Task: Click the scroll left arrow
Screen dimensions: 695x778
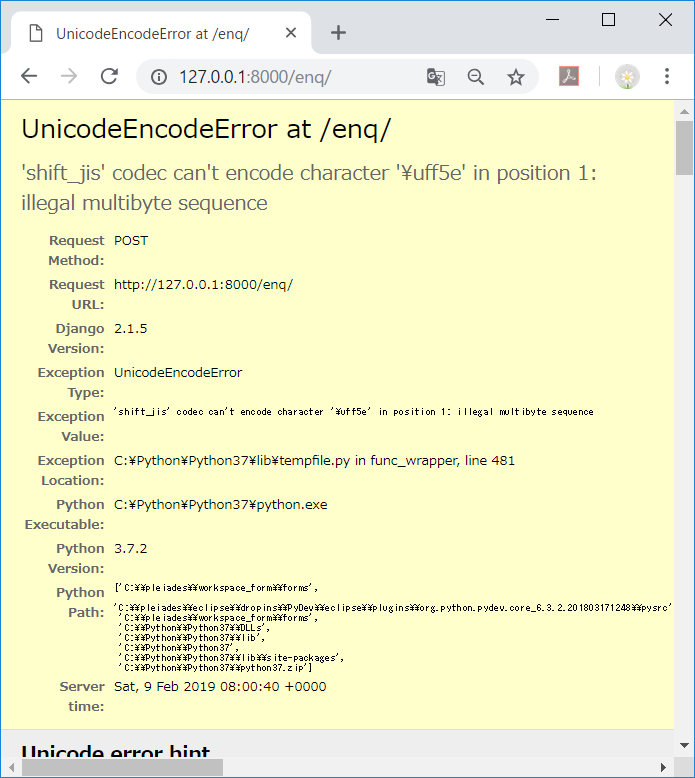Action: (11, 767)
